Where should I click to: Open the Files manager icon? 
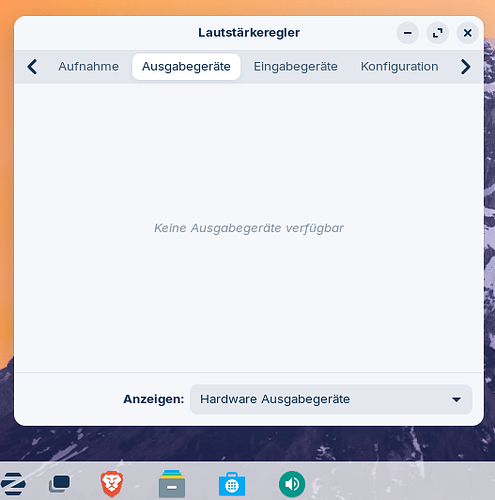[172, 484]
